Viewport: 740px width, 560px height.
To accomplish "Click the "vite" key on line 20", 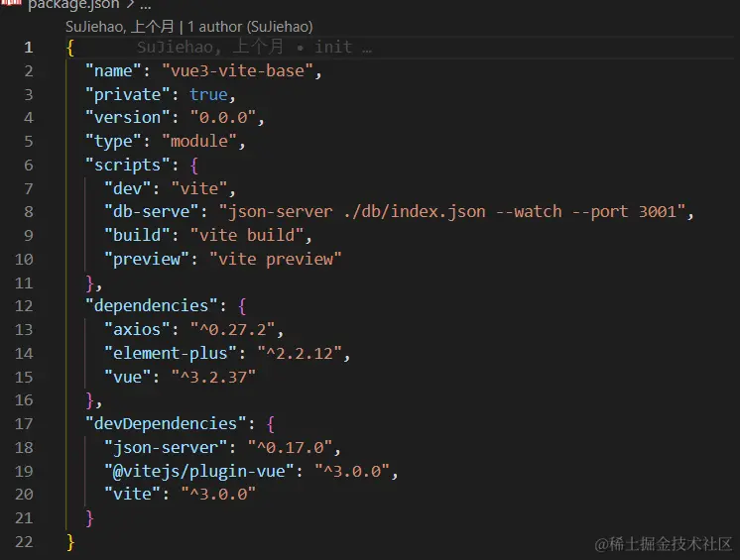I will 132,494.
